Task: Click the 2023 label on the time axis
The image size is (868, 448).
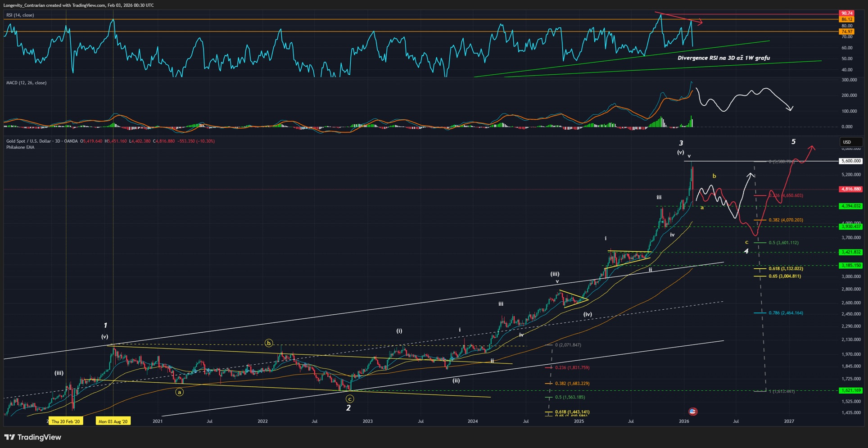Action: coord(367,421)
